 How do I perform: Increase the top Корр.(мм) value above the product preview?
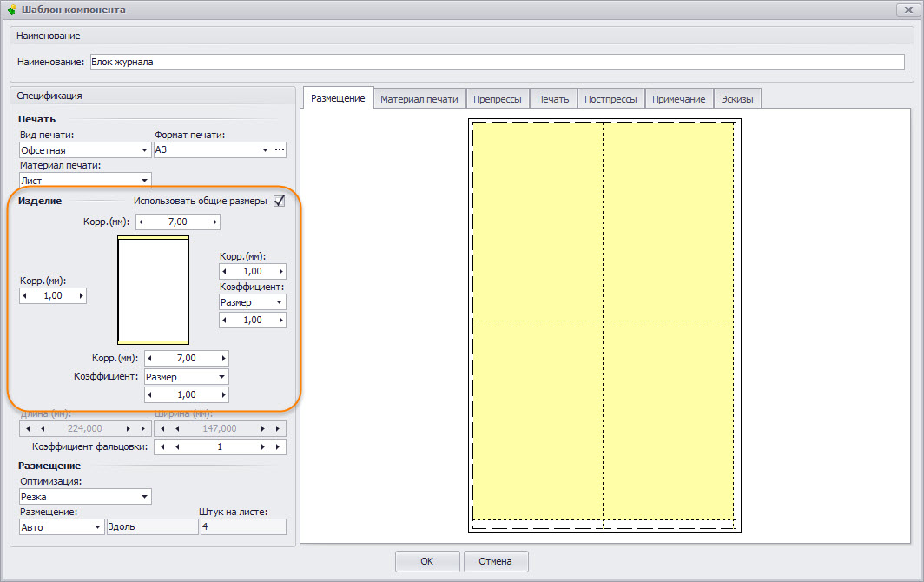pyautogui.click(x=215, y=222)
